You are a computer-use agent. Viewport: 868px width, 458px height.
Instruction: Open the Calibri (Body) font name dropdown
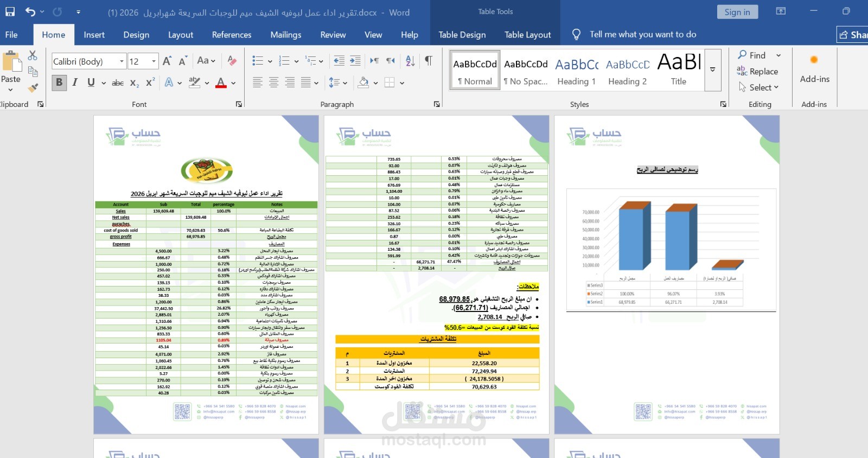[x=122, y=61]
